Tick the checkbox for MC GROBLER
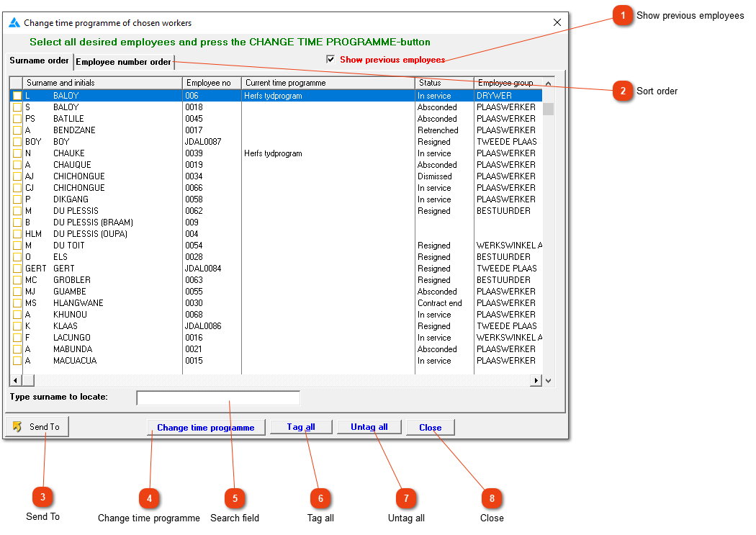This screenshot has height=535, width=756. click(x=17, y=280)
